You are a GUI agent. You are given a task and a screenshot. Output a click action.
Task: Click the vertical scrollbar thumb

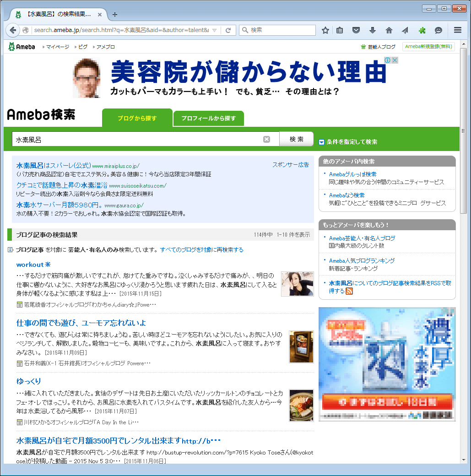click(463, 130)
